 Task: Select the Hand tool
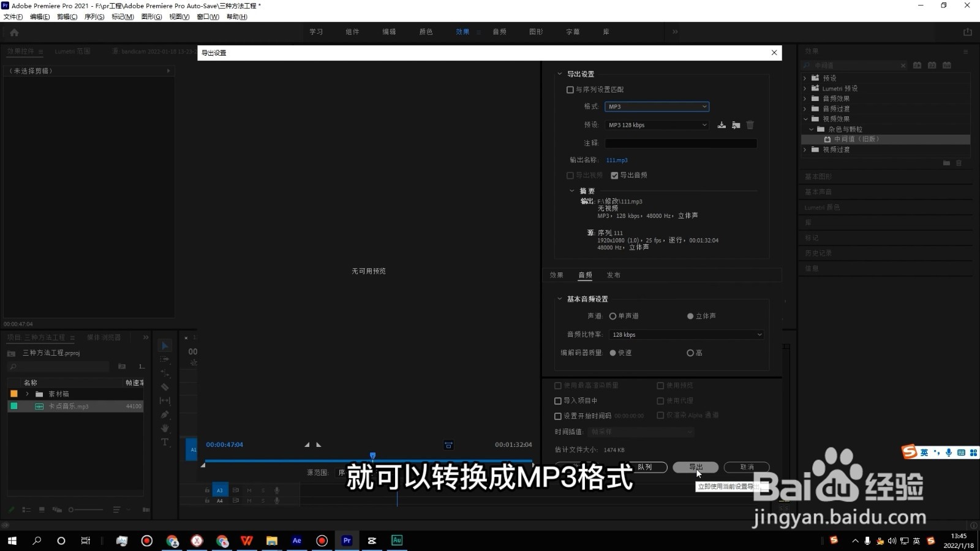[164, 428]
